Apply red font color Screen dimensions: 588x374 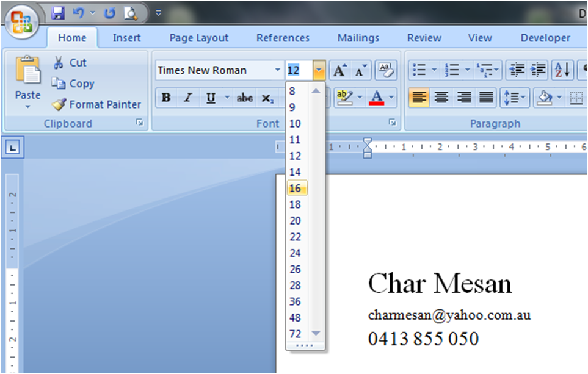click(377, 98)
